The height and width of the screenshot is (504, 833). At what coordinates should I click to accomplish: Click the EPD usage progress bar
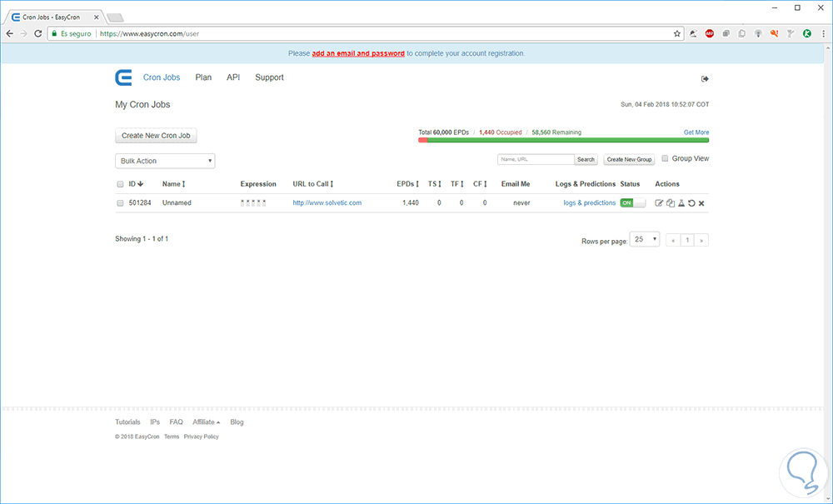[x=564, y=140]
